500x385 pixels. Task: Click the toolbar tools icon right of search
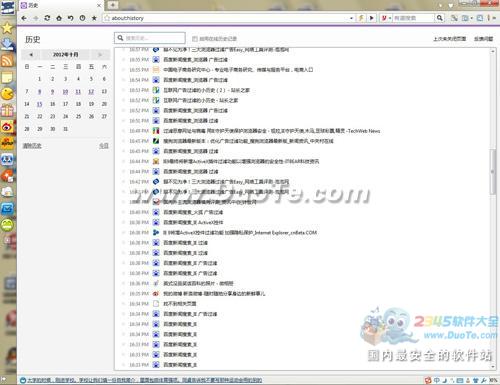pos(454,18)
